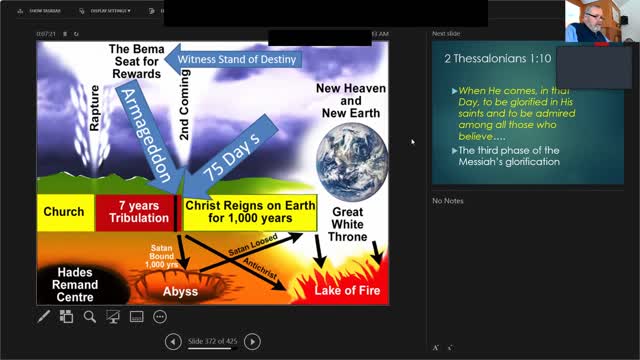Image resolution: width=640 pixels, height=360 pixels.
Task: Decrease the notes text size
Action: [x=450, y=348]
